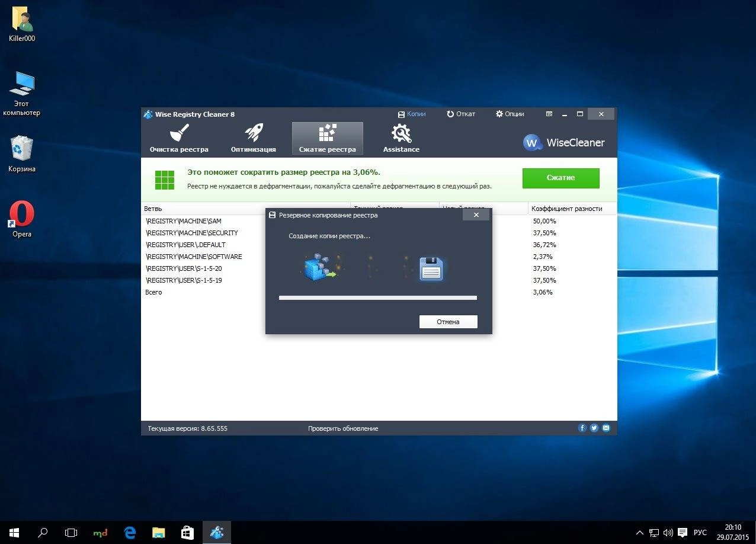The height and width of the screenshot is (544, 756).
Task: Click Wise Registry Cleaner taskbar icon
Action: pos(216,533)
